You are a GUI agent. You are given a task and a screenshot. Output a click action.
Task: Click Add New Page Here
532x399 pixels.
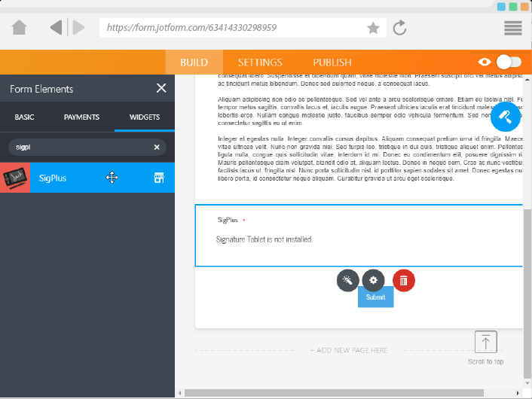[349, 350]
